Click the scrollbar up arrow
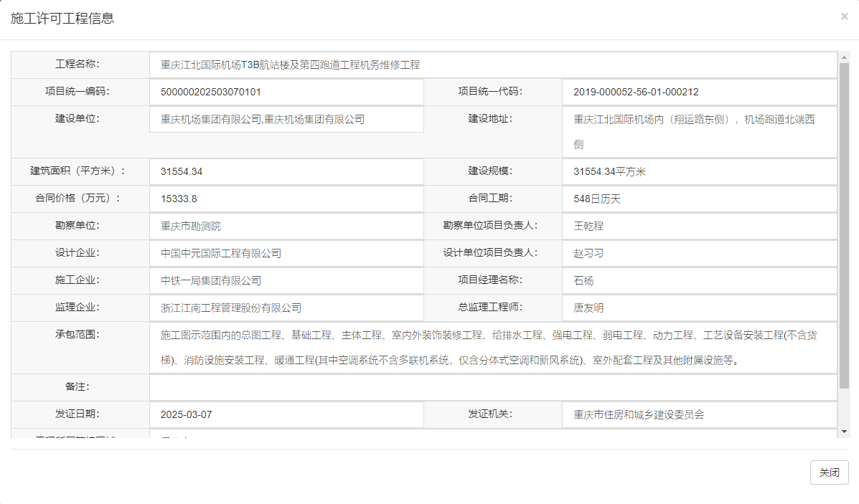The height and width of the screenshot is (504, 859). 844,57
